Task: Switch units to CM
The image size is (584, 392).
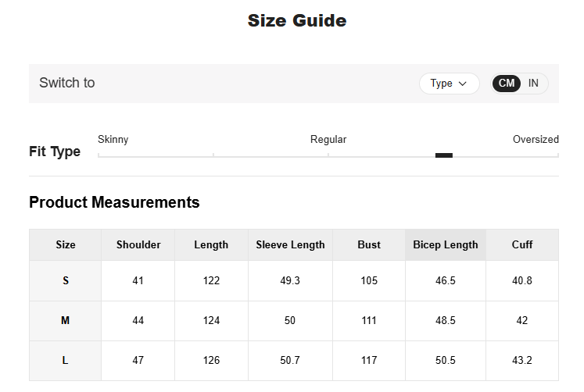Action: [x=507, y=84]
